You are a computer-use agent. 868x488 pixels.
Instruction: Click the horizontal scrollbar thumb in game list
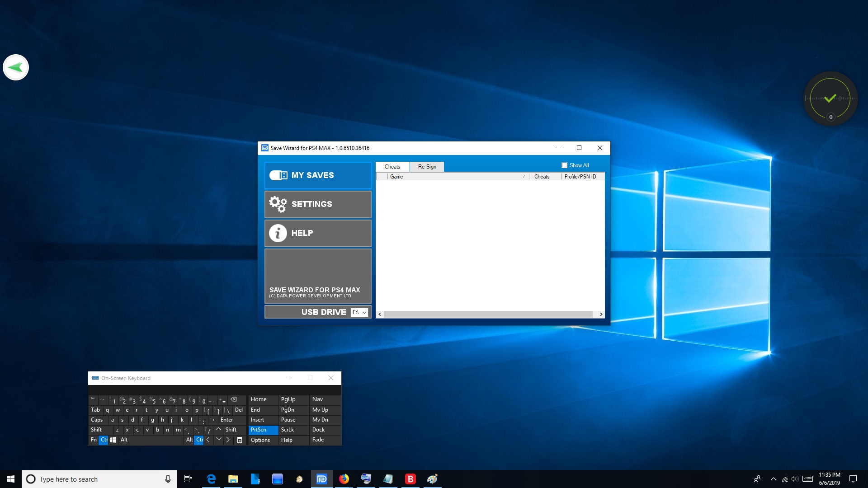pos(488,314)
